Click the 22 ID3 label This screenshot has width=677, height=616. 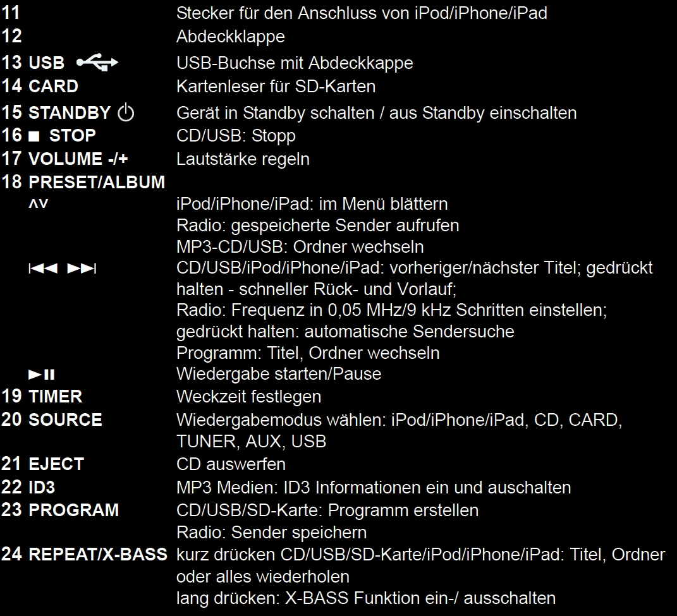28,487
